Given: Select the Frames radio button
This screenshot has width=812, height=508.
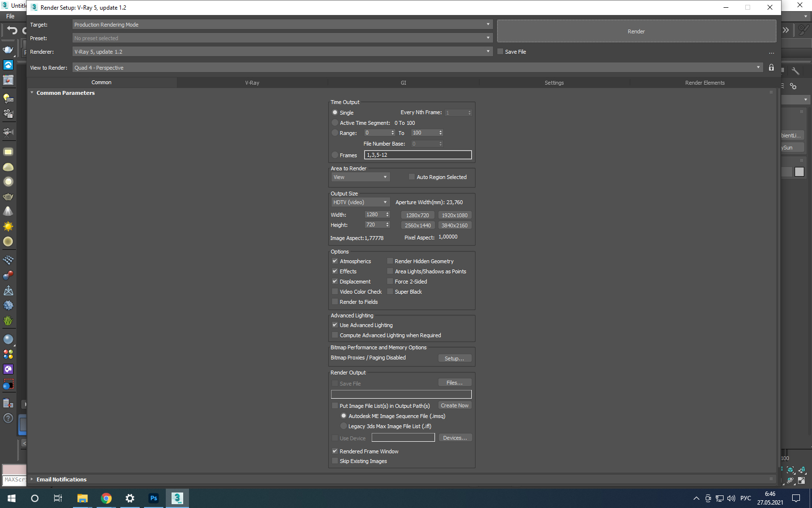Looking at the screenshot, I should pyautogui.click(x=335, y=155).
